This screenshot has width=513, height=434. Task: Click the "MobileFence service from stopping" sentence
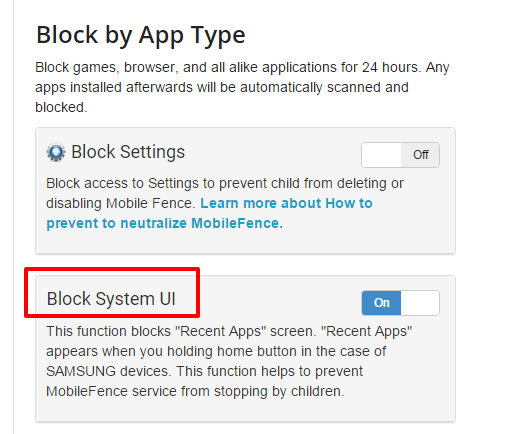(x=157, y=391)
